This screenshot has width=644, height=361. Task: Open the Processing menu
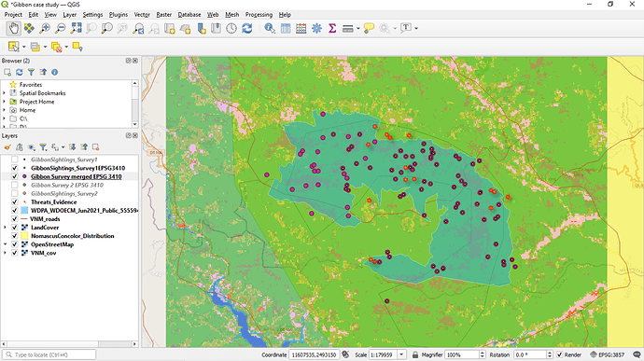pyautogui.click(x=259, y=14)
